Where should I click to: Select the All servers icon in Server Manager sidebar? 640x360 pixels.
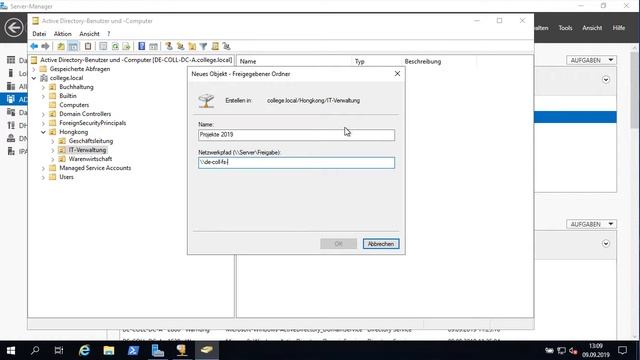point(11,86)
